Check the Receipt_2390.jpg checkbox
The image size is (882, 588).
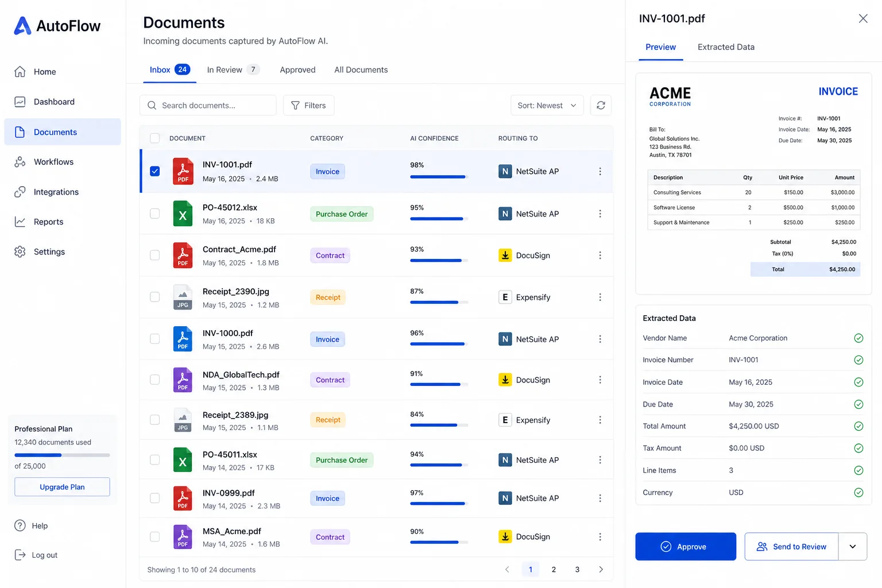tap(154, 297)
